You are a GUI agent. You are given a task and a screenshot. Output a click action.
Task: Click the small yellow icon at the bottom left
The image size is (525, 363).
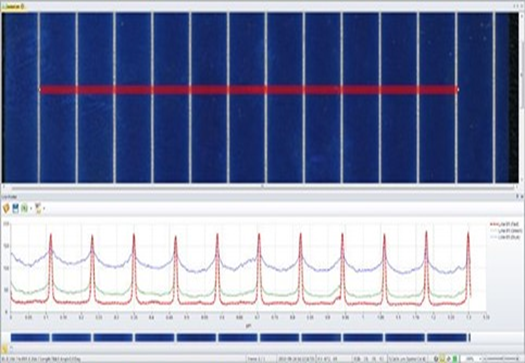(x=5, y=348)
